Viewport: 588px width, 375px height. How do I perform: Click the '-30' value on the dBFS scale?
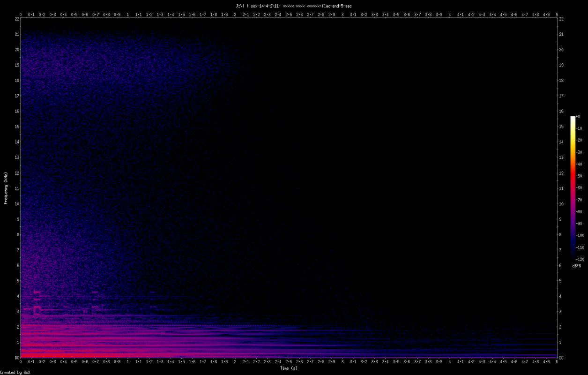click(579, 152)
